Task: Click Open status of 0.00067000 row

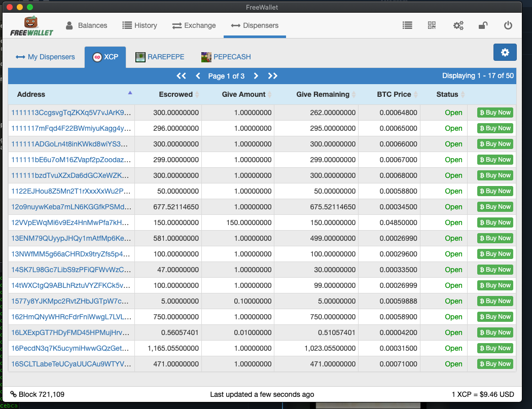Action: [x=453, y=160]
